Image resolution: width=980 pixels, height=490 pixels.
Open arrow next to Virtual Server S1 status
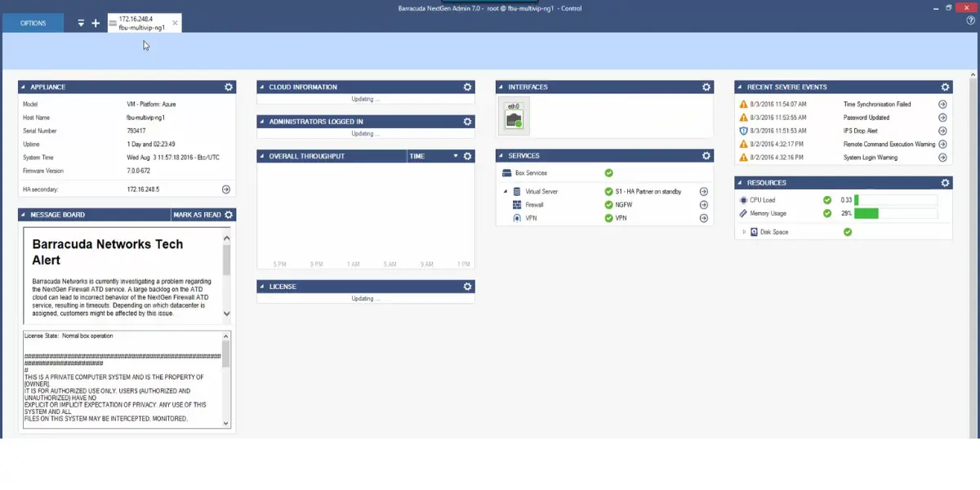(x=704, y=192)
